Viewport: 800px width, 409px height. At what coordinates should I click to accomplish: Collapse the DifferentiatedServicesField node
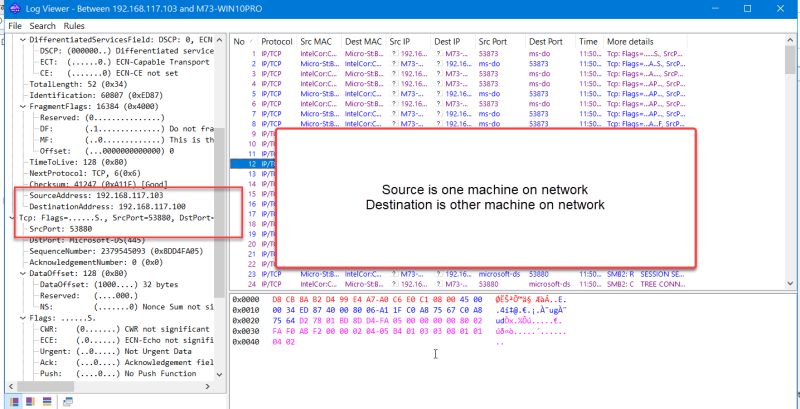pos(22,40)
